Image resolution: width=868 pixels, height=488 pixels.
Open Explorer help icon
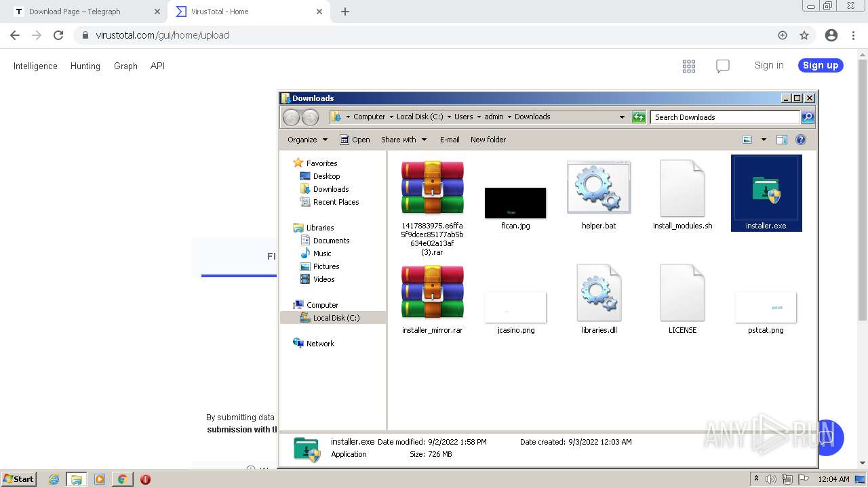801,140
